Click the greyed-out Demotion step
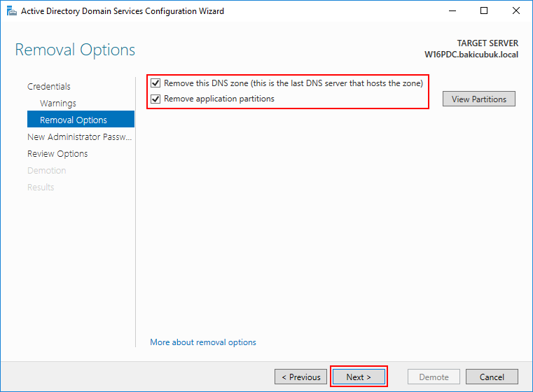The height and width of the screenshot is (392, 533). 46,171
